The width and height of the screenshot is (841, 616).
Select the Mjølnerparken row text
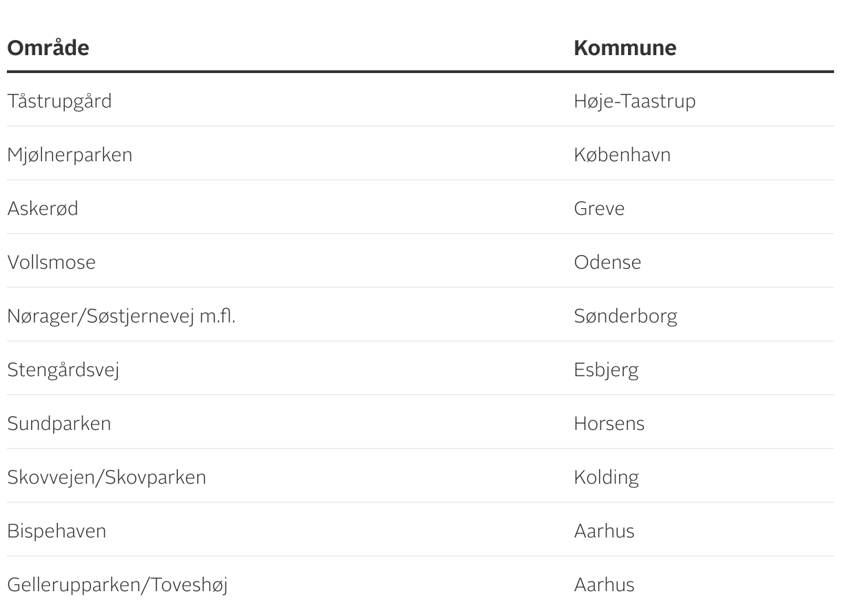pyautogui.click(x=70, y=155)
